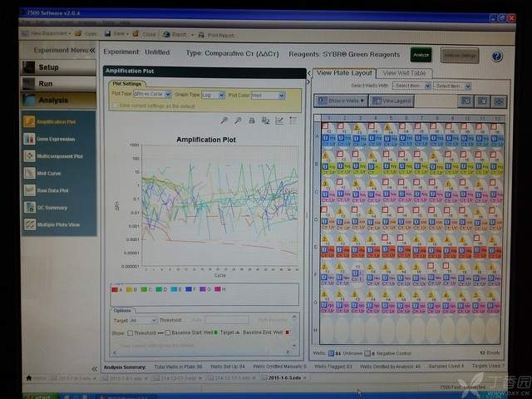Open the Raw Data Plot view
This screenshot has width=532, height=399.
click(47, 190)
